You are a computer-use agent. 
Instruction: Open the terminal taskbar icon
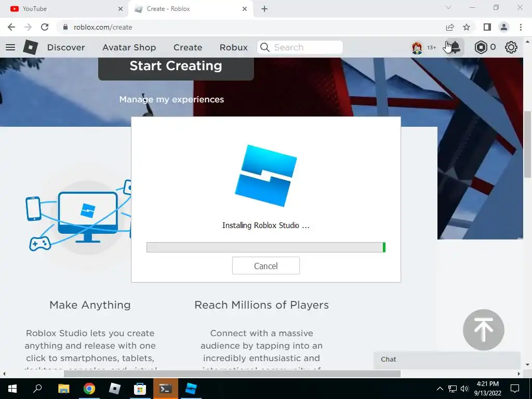166,389
